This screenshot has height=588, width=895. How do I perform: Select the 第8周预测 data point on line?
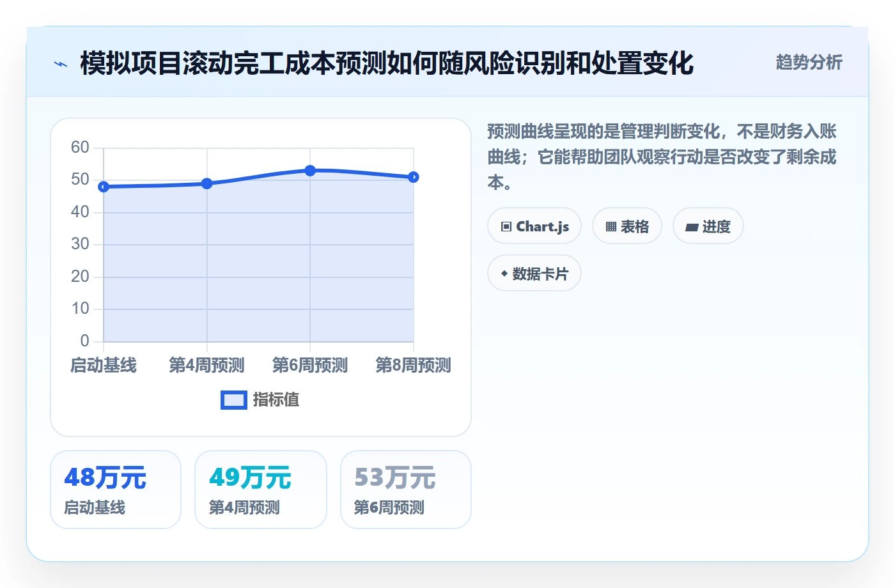click(414, 177)
